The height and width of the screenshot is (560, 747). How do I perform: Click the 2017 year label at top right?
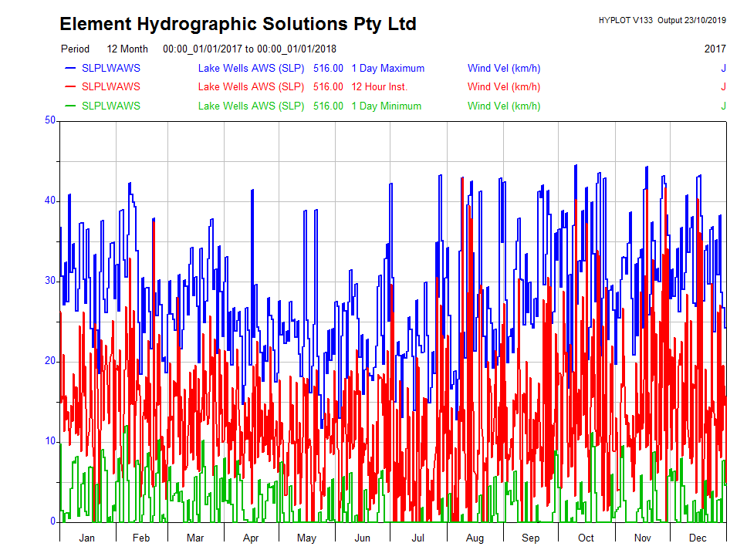pos(715,49)
